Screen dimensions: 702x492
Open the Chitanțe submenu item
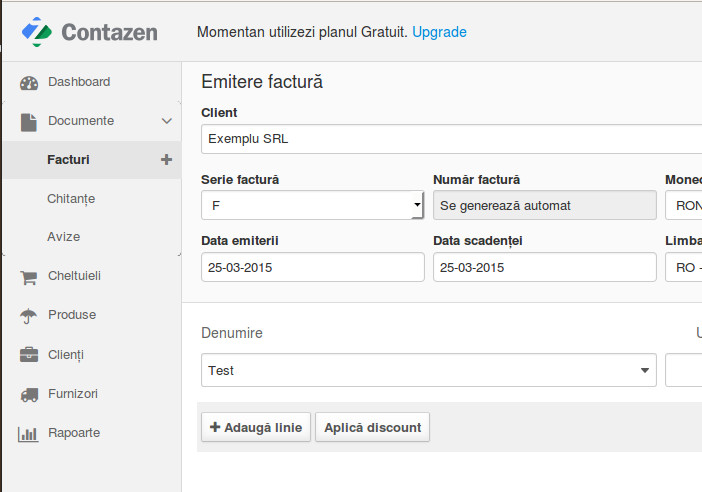(71, 199)
